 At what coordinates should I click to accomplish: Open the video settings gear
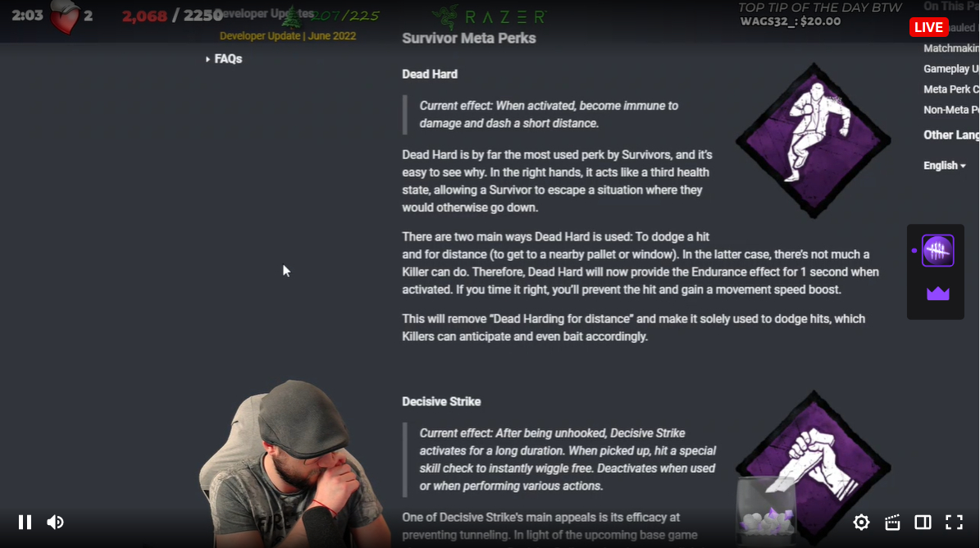(x=861, y=522)
